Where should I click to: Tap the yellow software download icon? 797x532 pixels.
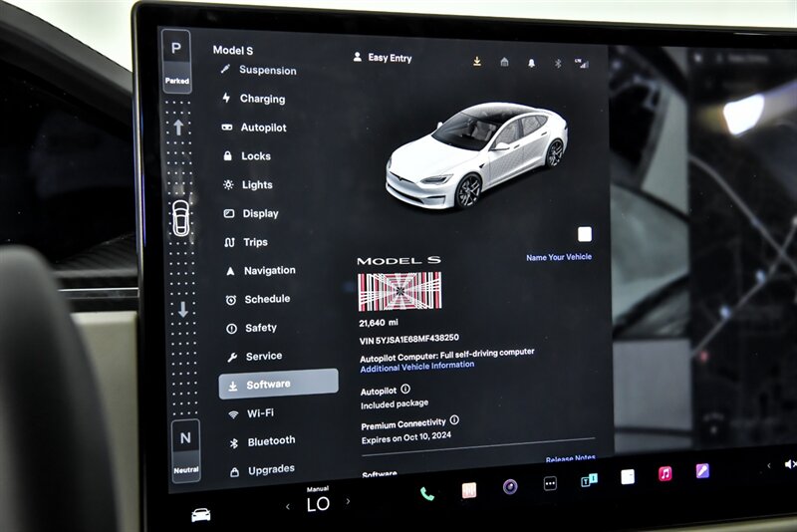477,62
